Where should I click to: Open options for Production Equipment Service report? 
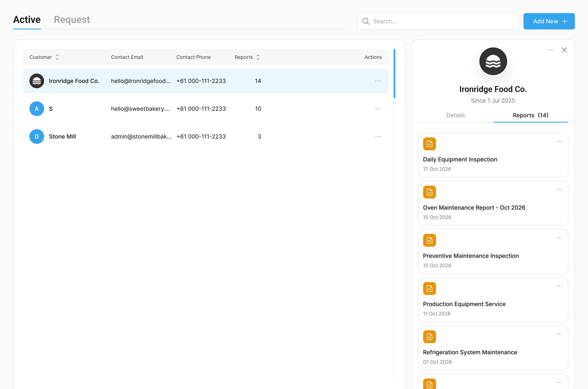[559, 286]
